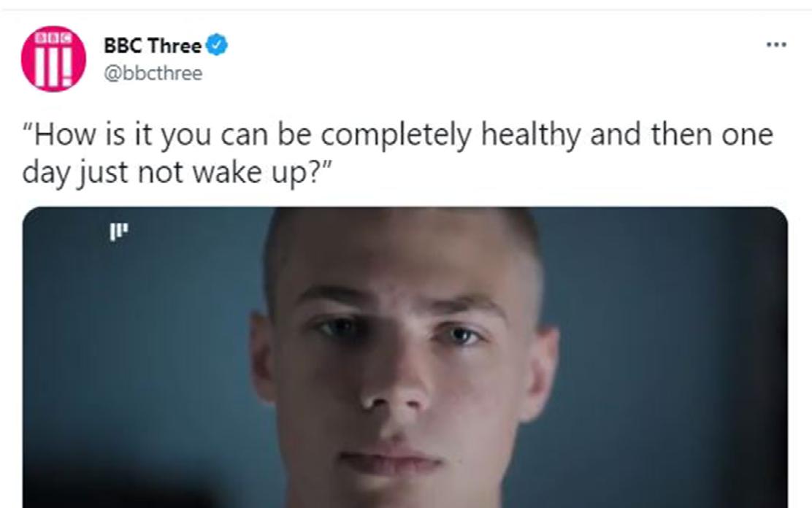Open the BBC Three pink profile avatar
Viewport: 812px width, 508px height.
point(53,58)
